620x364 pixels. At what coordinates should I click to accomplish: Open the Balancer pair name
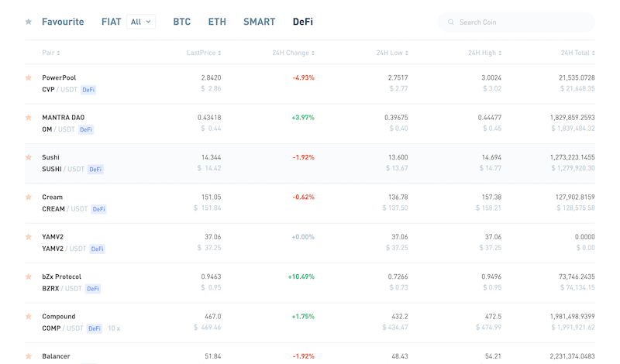[56, 356]
